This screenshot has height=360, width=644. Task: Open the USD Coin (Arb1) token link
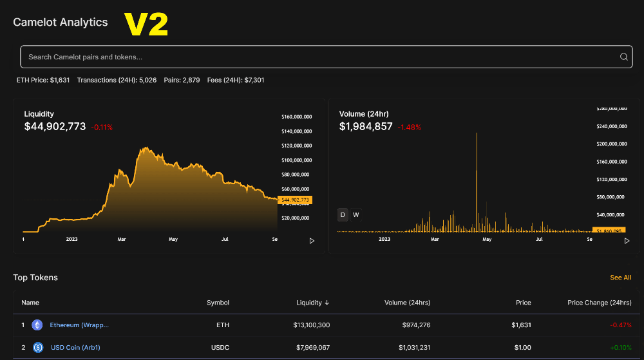coord(75,348)
